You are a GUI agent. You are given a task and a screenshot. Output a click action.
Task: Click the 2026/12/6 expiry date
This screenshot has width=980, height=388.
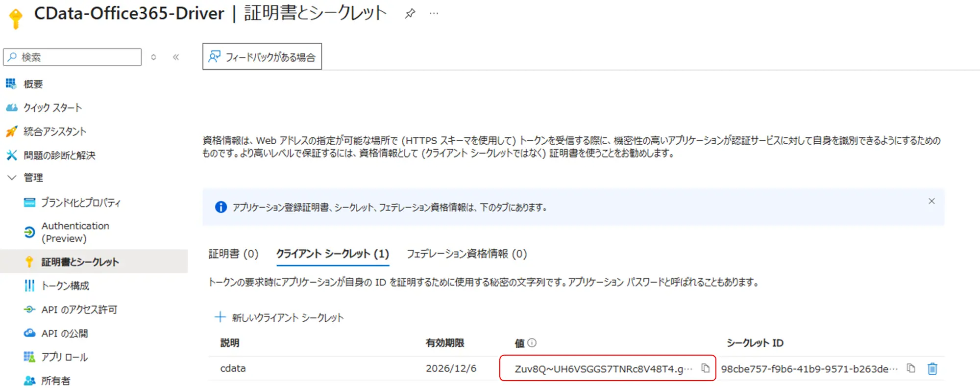(451, 368)
